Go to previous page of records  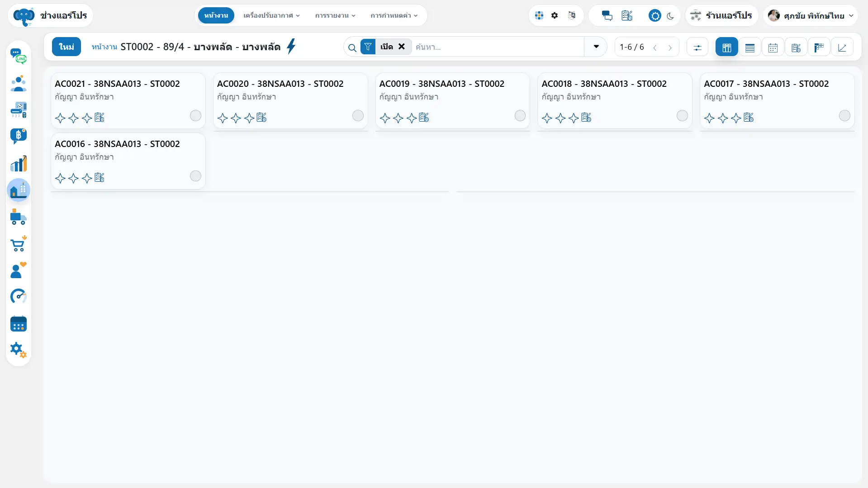[x=655, y=47]
